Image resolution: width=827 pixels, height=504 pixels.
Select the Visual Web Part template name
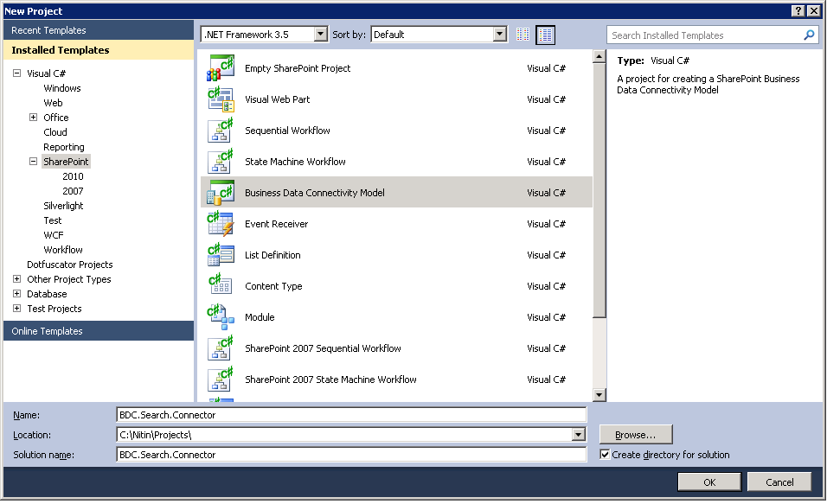coord(278,99)
